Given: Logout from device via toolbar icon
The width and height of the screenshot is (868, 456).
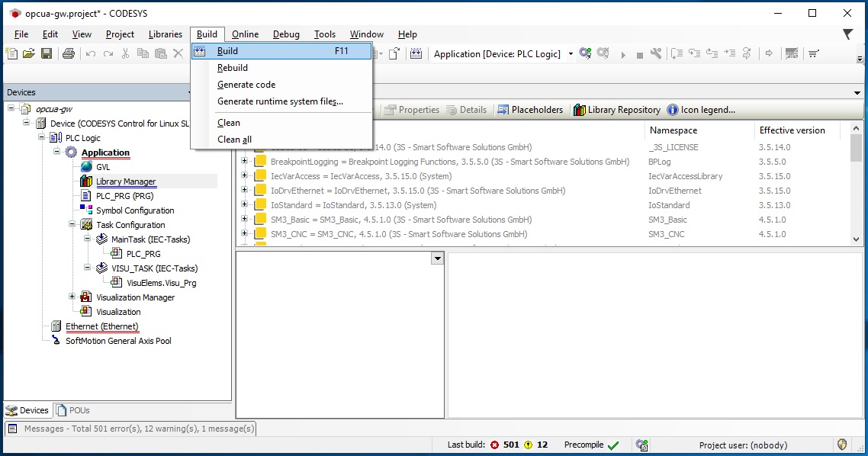Looking at the screenshot, I should (603, 53).
